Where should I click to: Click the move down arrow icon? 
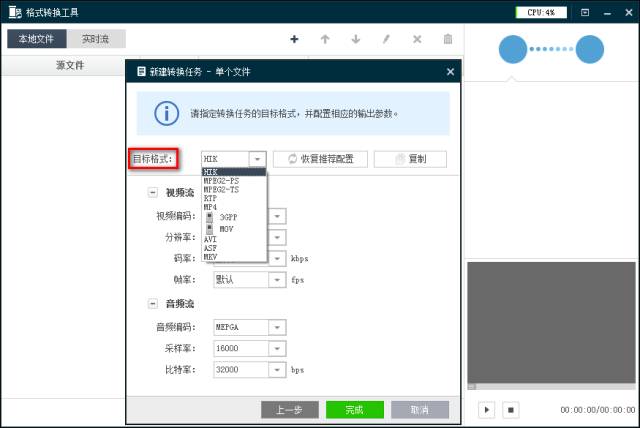(x=355, y=39)
